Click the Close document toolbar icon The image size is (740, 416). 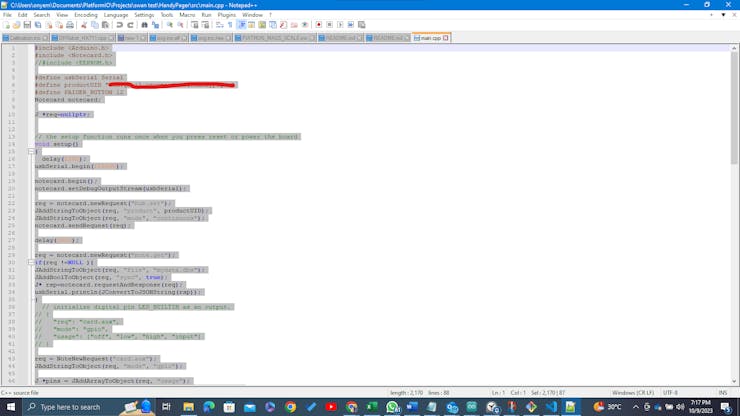[x=49, y=25]
